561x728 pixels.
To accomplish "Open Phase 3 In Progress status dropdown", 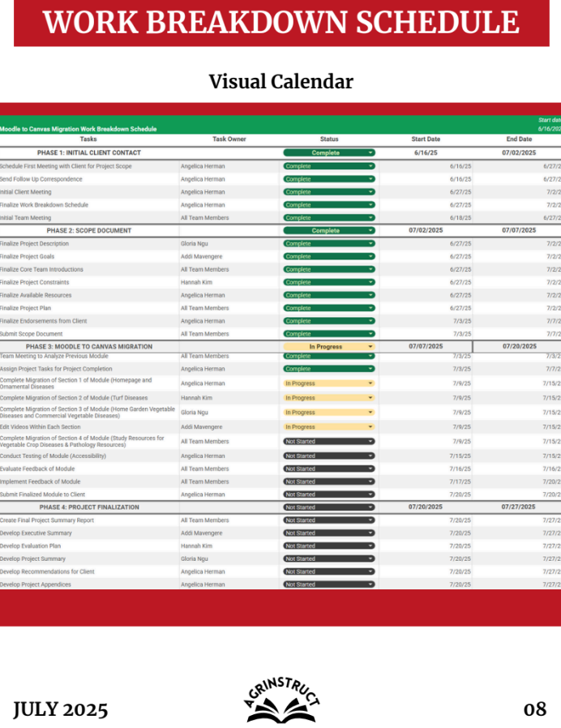I will [x=329, y=346].
